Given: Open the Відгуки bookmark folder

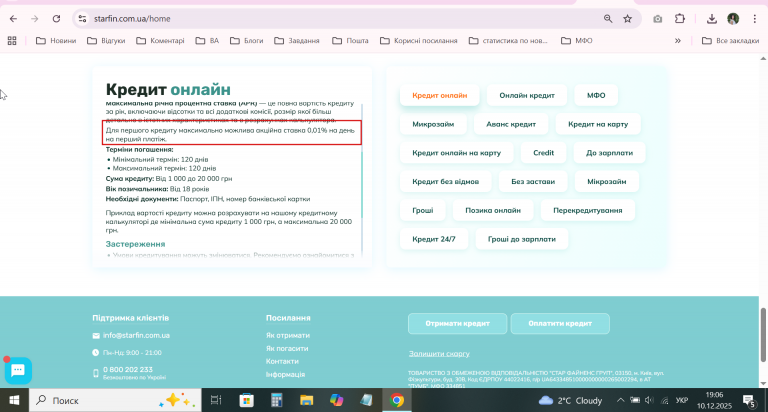Looking at the screenshot, I should pos(106,41).
